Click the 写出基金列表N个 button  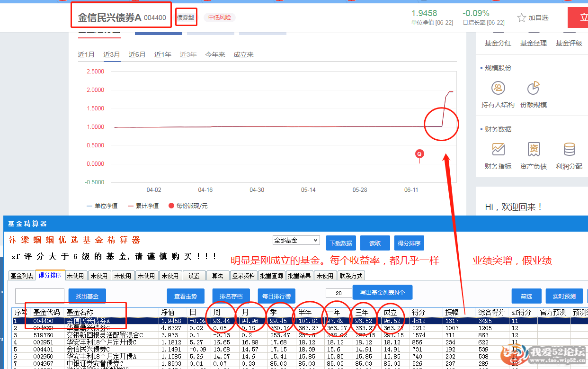click(382, 292)
